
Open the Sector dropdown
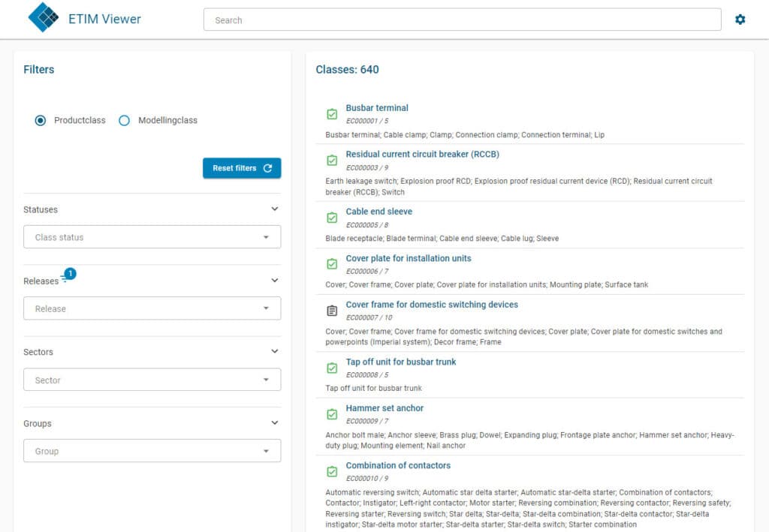click(152, 380)
